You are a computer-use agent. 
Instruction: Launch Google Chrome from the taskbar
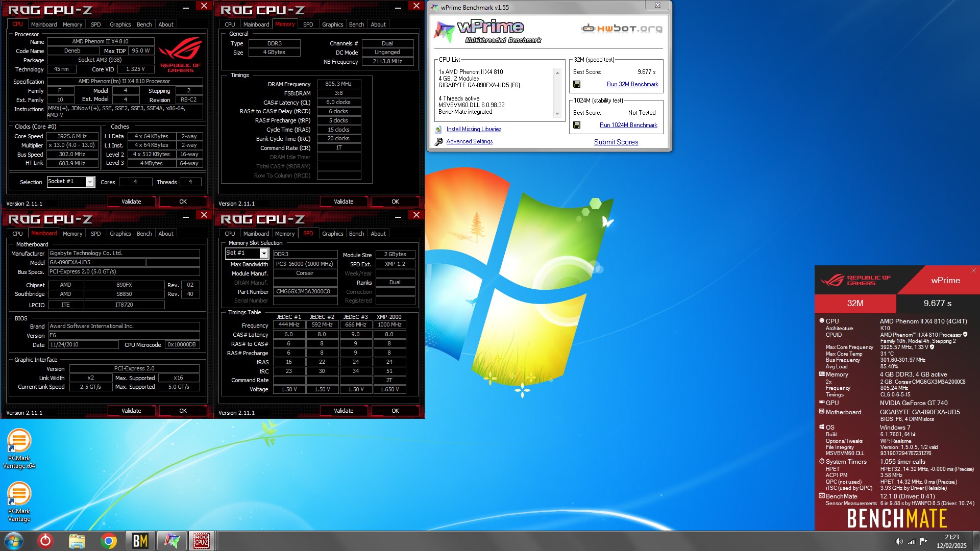point(108,541)
